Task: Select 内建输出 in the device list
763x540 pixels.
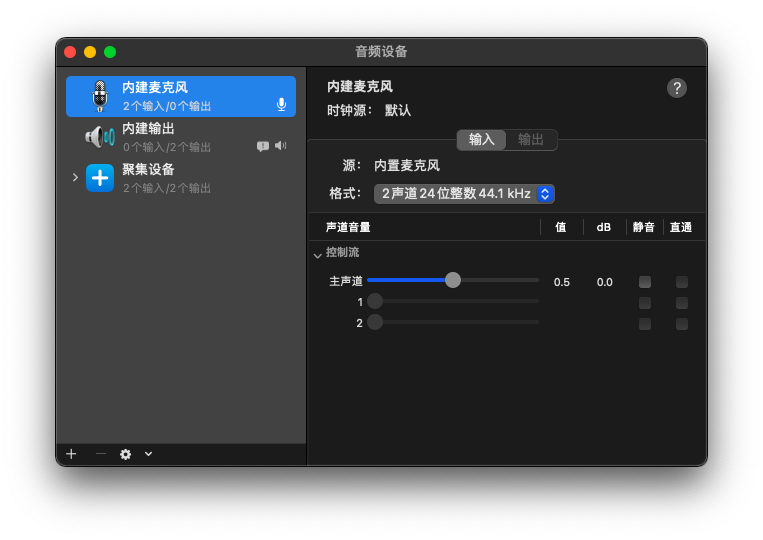Action: pyautogui.click(x=180, y=137)
